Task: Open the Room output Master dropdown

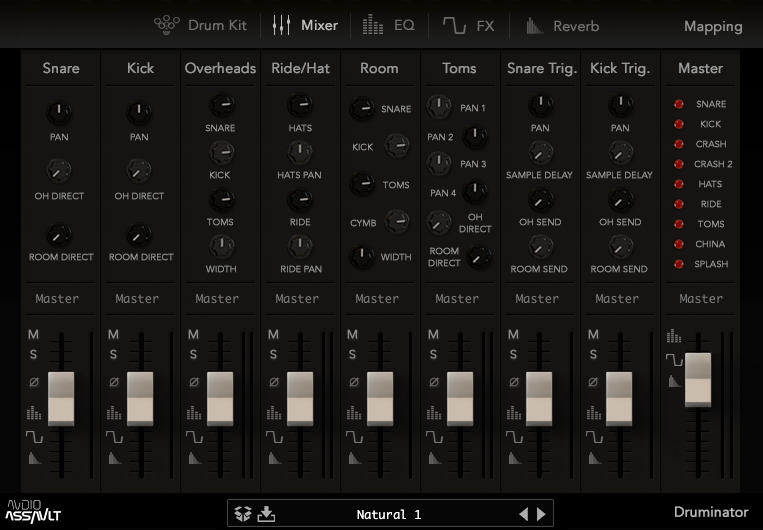Action: 377,298
